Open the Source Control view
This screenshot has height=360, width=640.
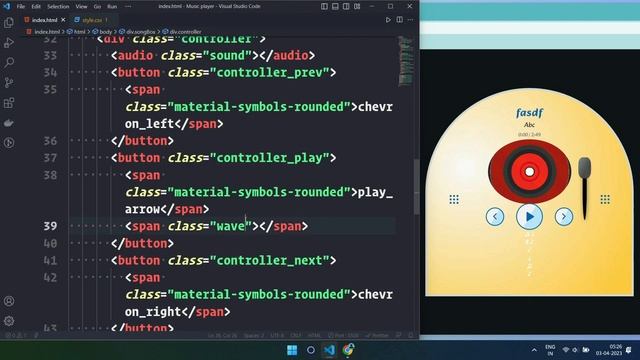[x=9, y=82]
